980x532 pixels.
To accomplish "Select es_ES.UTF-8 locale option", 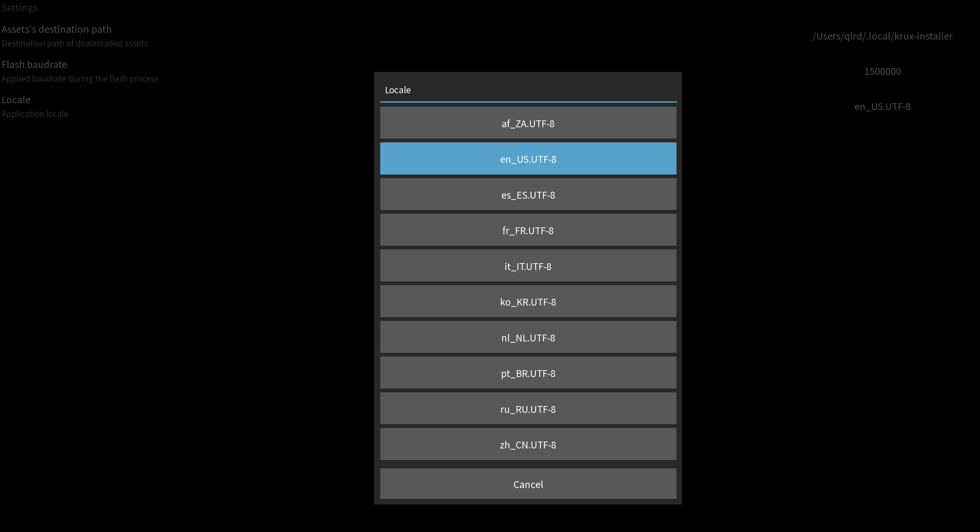I will pos(528,195).
